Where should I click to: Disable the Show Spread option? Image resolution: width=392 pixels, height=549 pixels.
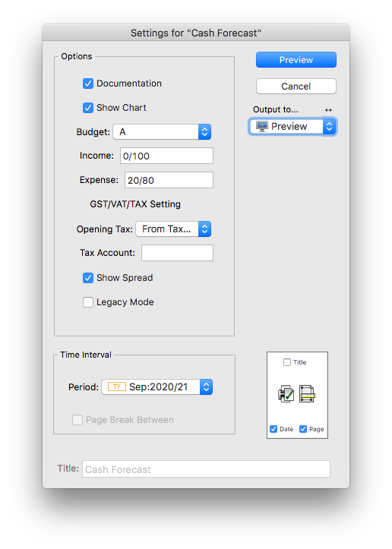(88, 278)
